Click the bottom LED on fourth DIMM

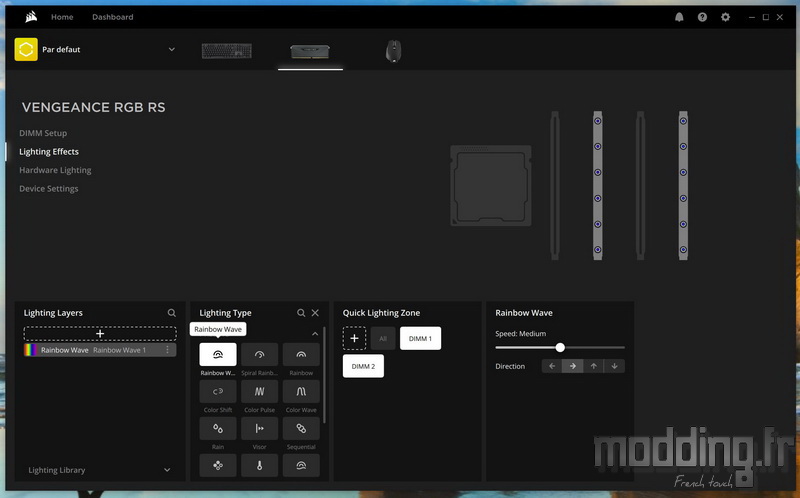(683, 250)
